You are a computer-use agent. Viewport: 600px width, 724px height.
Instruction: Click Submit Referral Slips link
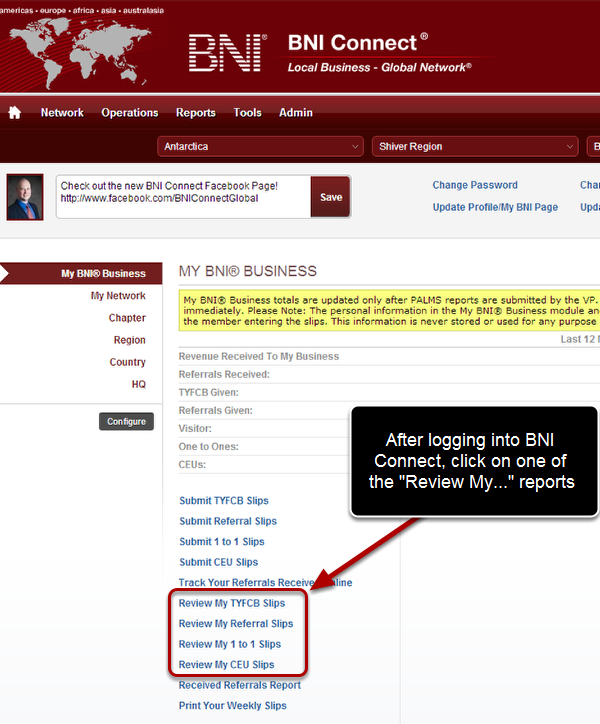pos(228,521)
